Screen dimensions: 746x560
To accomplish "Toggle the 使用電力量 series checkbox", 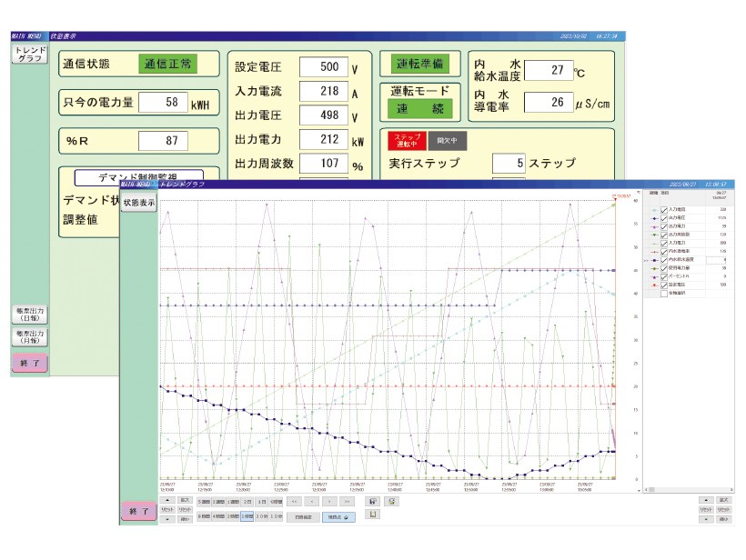I will click(x=664, y=268).
